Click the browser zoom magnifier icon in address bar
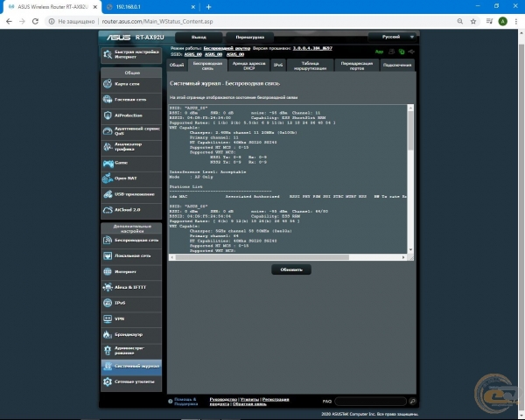 [x=460, y=21]
